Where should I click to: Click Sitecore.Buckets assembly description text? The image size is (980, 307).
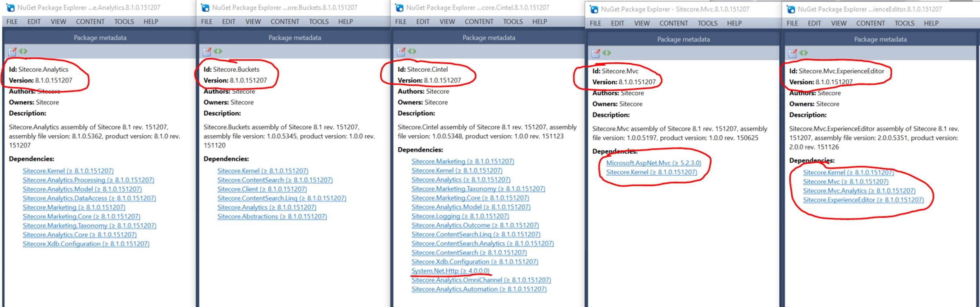[x=289, y=136]
